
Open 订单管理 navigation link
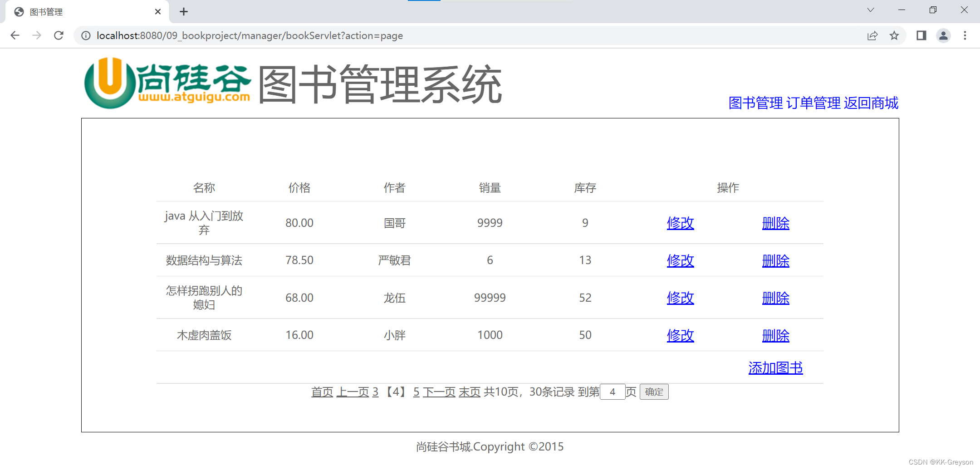[813, 103]
